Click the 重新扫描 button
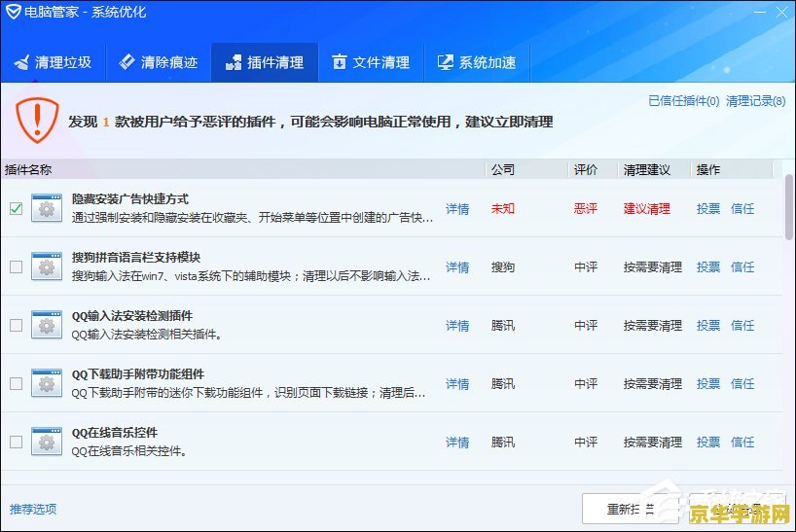Screen dimensions: 796x532 630,509
